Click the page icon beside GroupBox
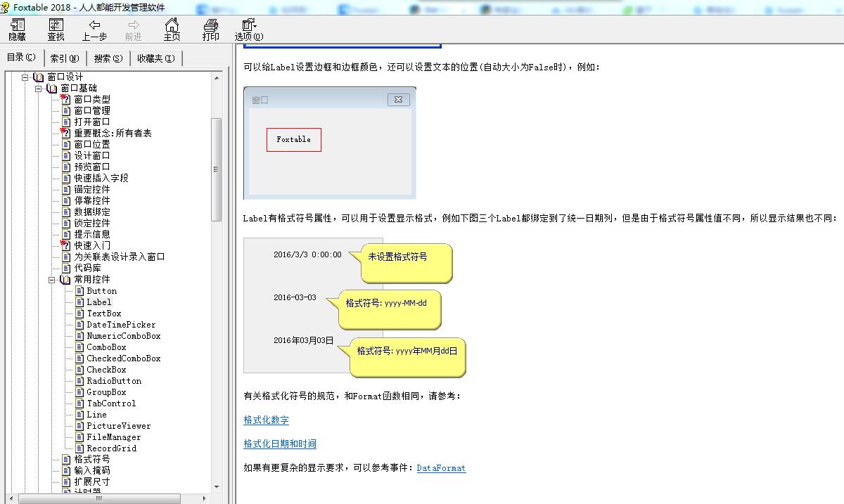 pos(79,392)
